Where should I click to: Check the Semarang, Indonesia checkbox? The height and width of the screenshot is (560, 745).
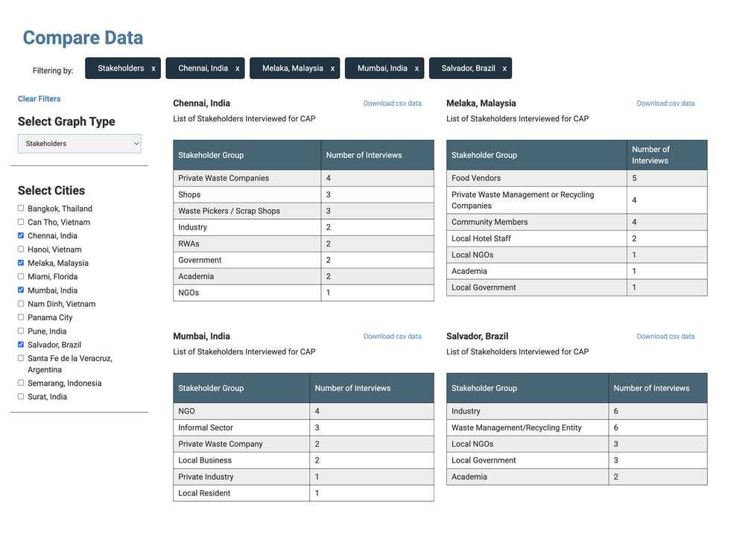20,383
